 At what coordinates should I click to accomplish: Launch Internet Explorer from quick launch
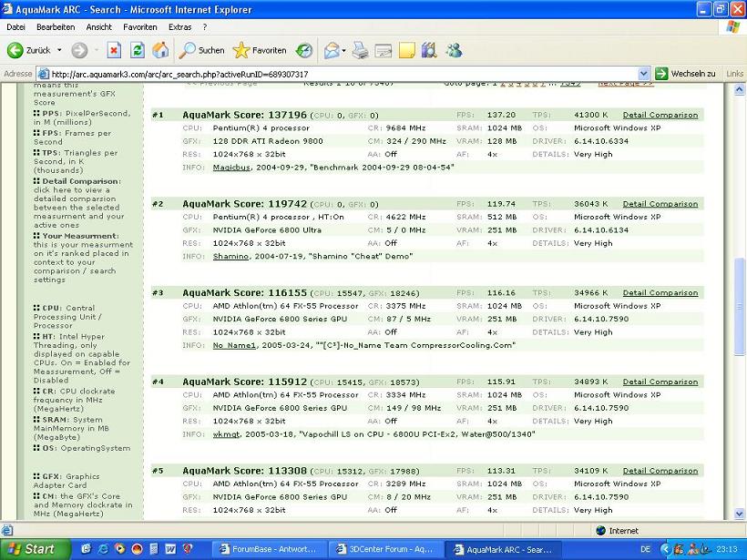pos(103,549)
